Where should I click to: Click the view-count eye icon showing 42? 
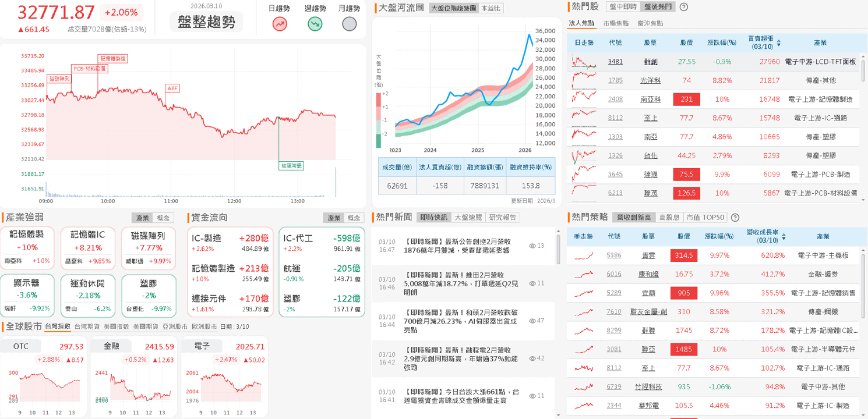tap(532, 358)
